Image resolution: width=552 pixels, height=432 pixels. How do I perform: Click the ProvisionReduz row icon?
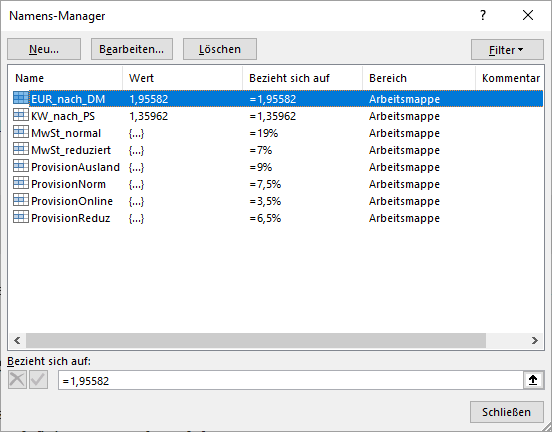(x=21, y=217)
